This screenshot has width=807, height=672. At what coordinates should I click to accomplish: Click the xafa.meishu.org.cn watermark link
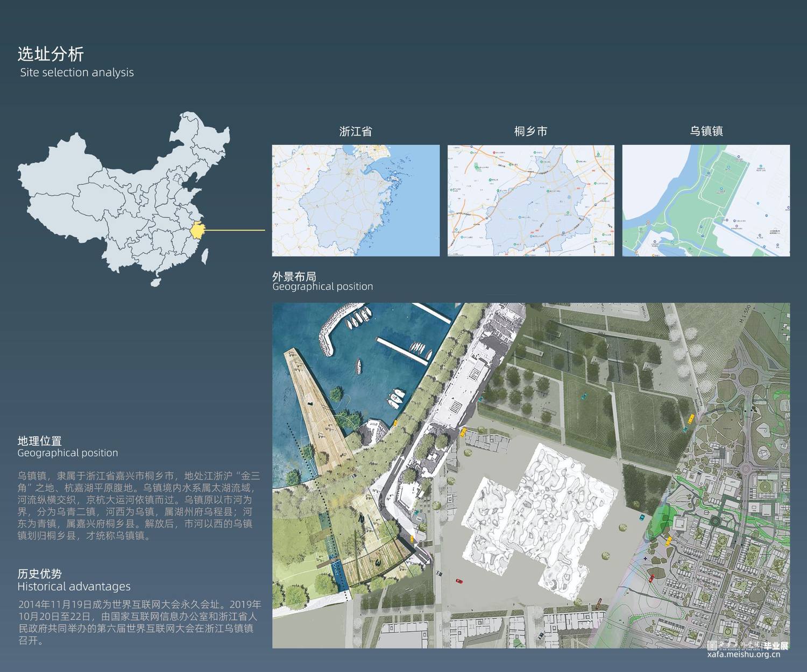(744, 654)
